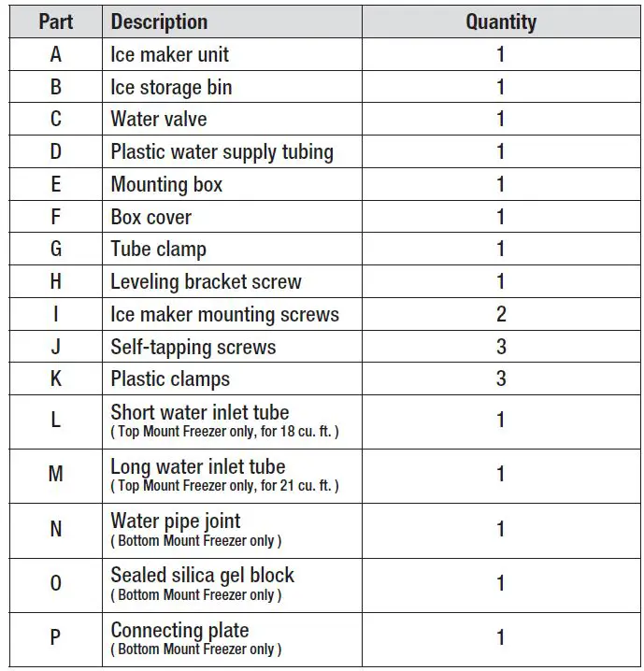The image size is (644, 671).
Task: Click the Description column header
Action: (159, 21)
